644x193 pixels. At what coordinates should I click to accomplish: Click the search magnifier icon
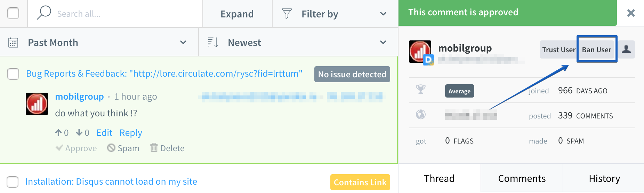pyautogui.click(x=44, y=13)
